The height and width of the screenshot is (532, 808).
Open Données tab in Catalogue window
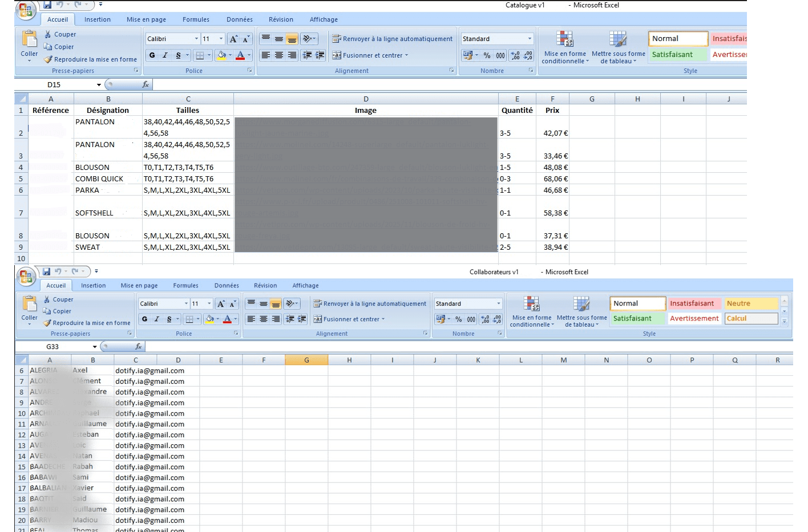[240, 19]
